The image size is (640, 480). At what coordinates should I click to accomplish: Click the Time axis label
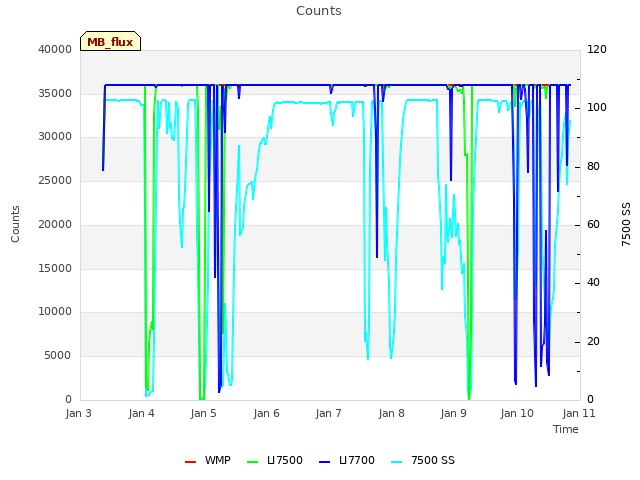tap(566, 429)
